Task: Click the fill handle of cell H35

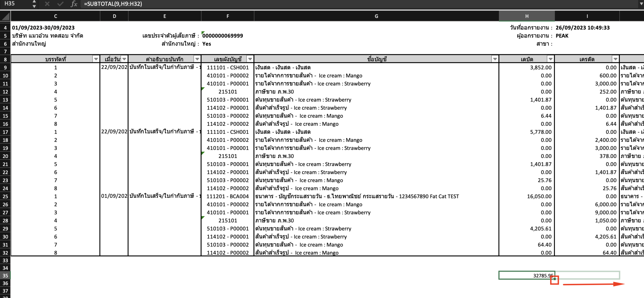Action: click(x=554, y=279)
